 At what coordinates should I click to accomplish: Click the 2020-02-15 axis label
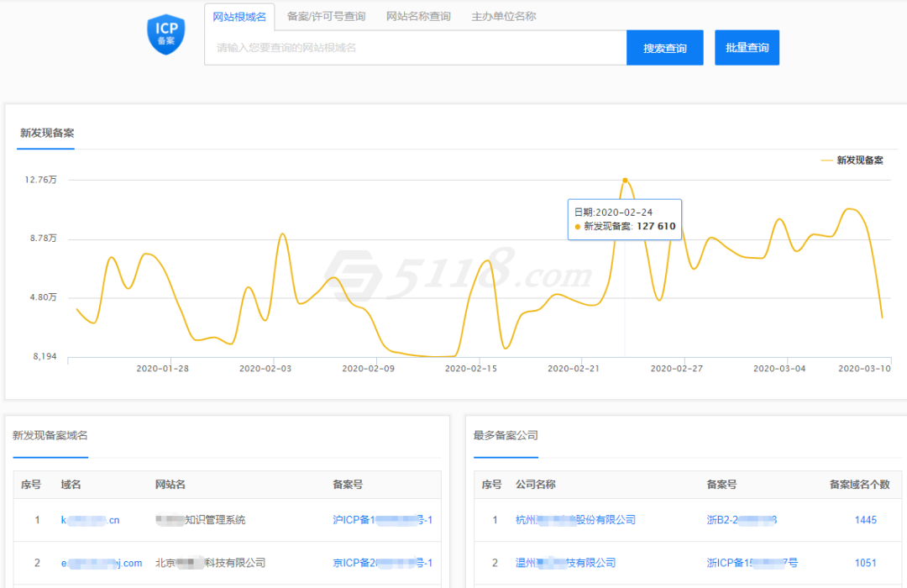click(471, 368)
